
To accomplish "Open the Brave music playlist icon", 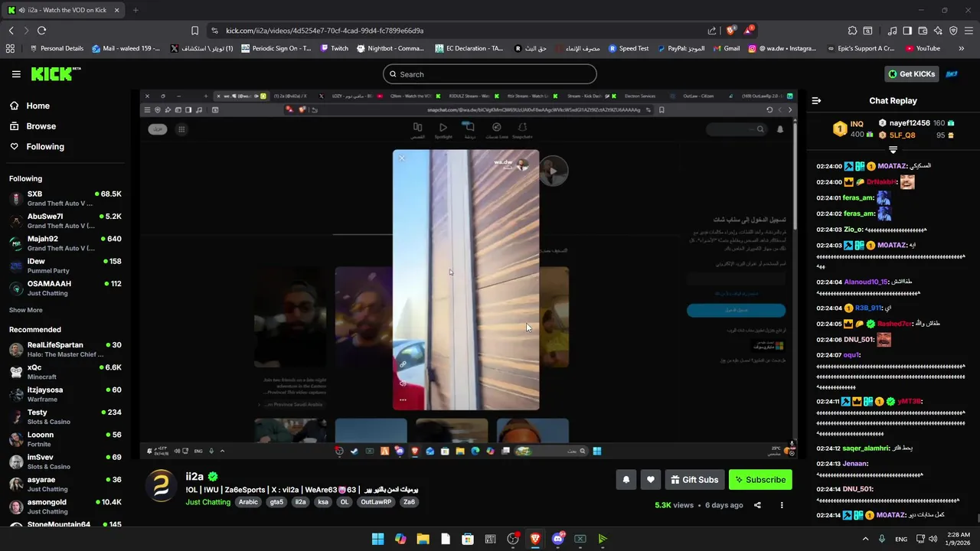I will [x=892, y=31].
